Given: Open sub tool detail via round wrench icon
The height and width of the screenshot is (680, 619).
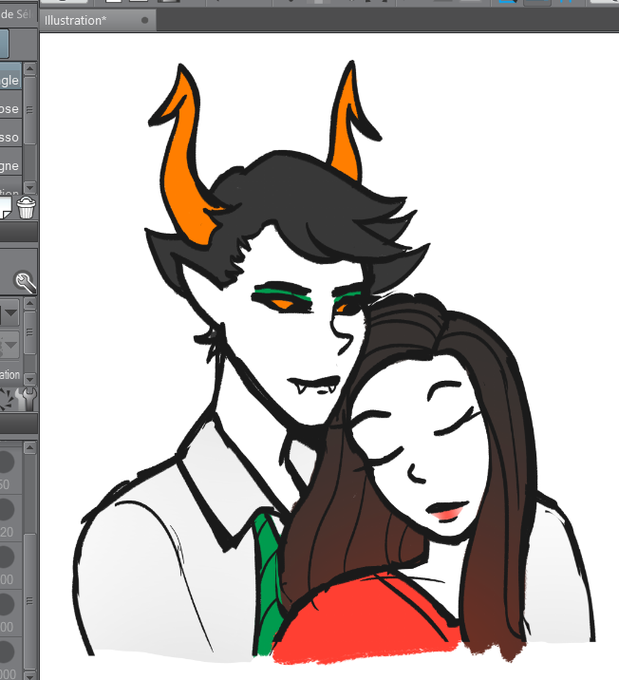Looking at the screenshot, I should click(x=26, y=282).
